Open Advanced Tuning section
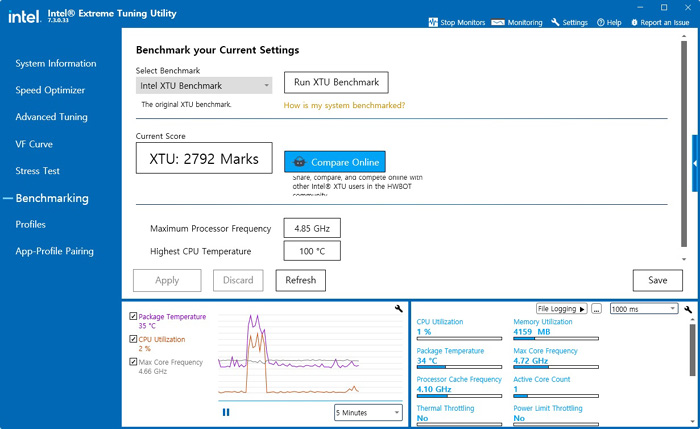700x429 pixels. pos(51,117)
